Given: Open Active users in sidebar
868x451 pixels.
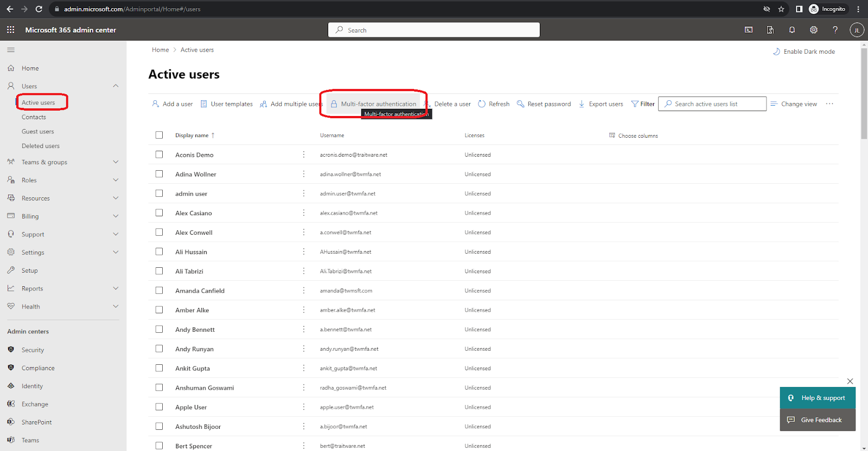Looking at the screenshot, I should tap(38, 102).
